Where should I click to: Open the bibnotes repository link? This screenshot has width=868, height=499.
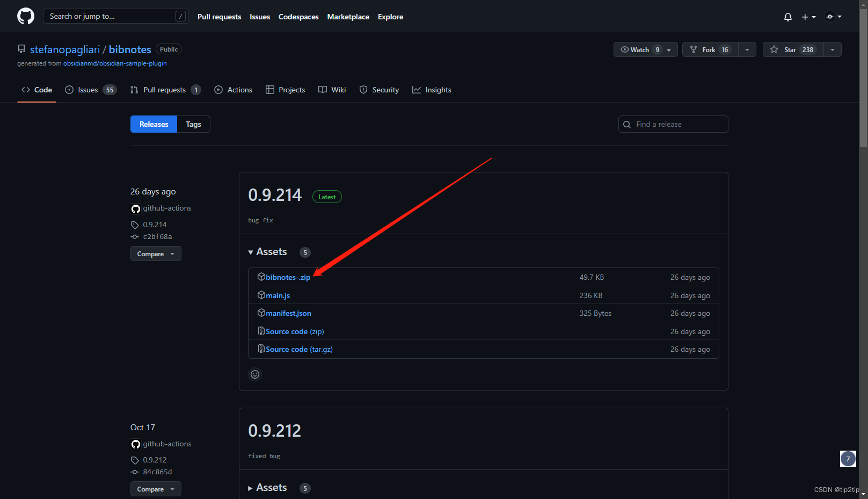pyautogui.click(x=130, y=49)
